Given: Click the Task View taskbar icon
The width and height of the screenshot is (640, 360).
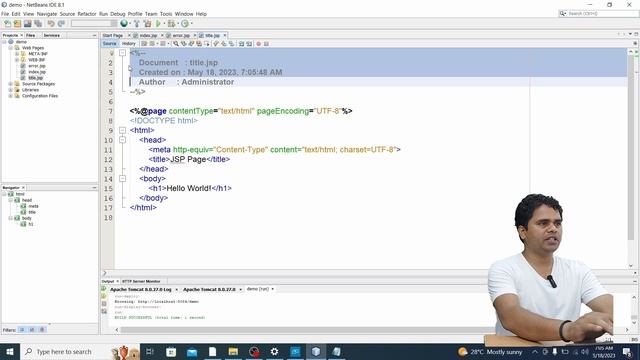Looking at the screenshot, I should [x=150, y=351].
